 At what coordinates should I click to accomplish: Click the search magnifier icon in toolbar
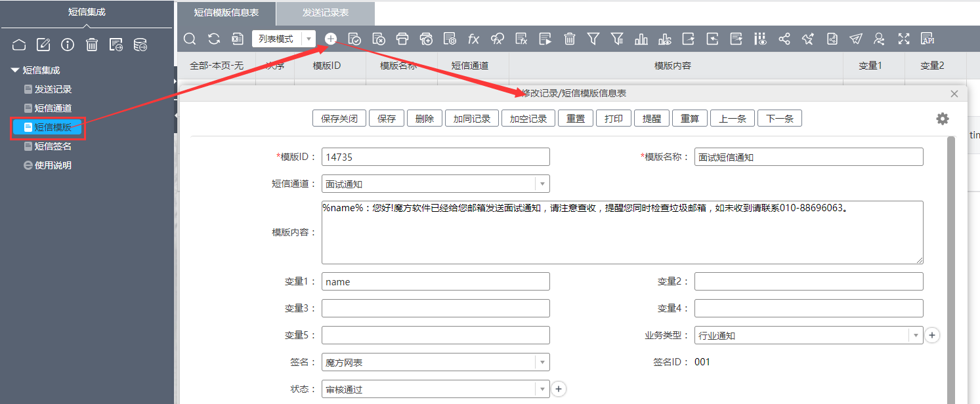click(190, 39)
